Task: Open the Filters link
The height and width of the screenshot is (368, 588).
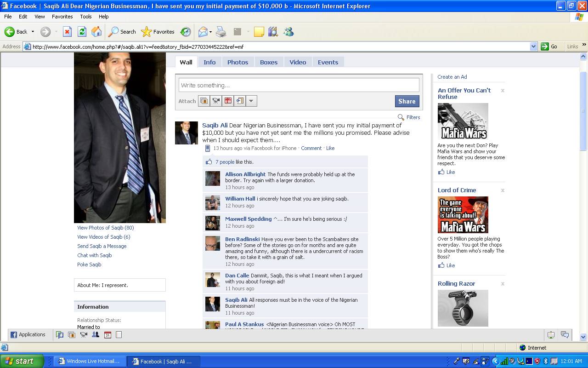Action: [409, 117]
